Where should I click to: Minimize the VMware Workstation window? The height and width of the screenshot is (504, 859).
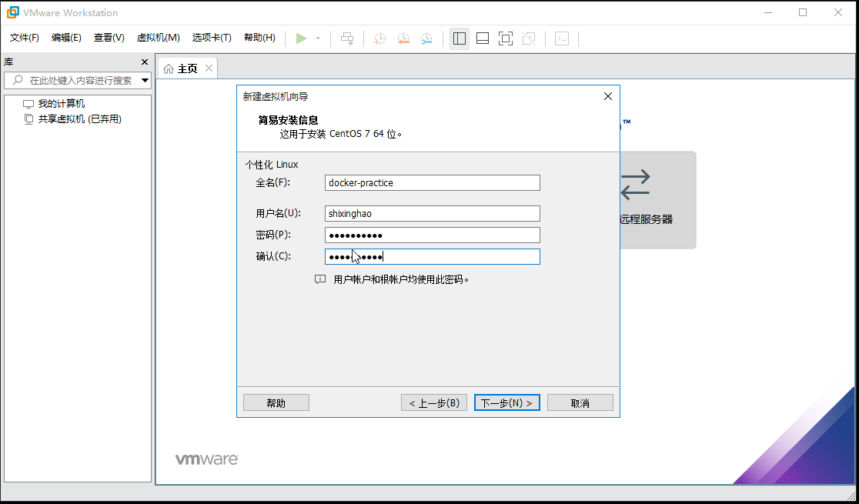[x=767, y=12]
